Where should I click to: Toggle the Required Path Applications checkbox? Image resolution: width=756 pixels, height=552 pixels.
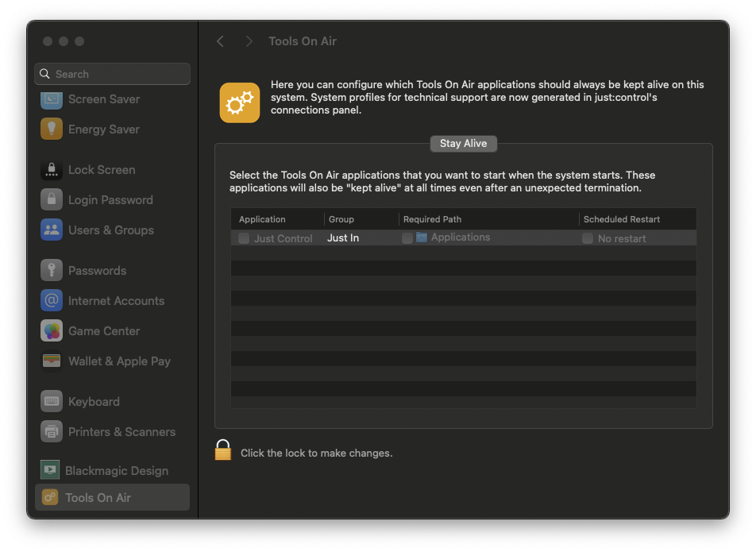pyautogui.click(x=407, y=238)
